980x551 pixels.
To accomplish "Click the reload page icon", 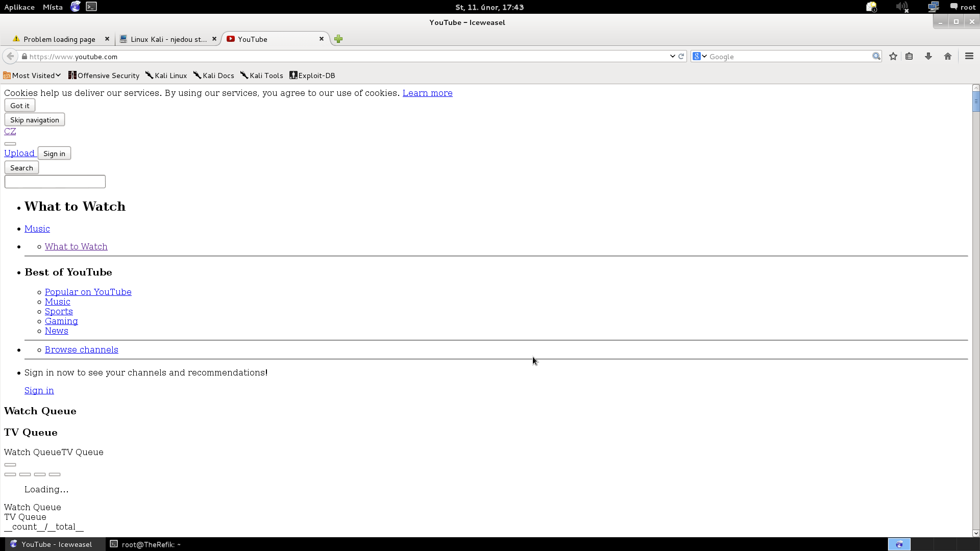I will tap(681, 57).
